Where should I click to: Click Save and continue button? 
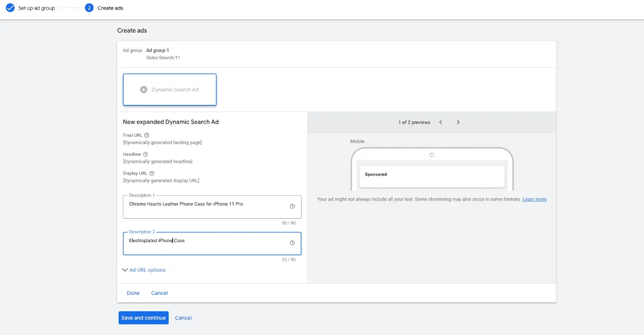tap(144, 318)
